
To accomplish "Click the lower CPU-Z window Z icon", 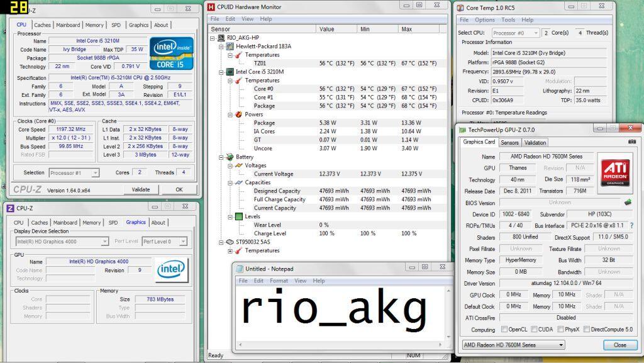I will tap(10, 208).
